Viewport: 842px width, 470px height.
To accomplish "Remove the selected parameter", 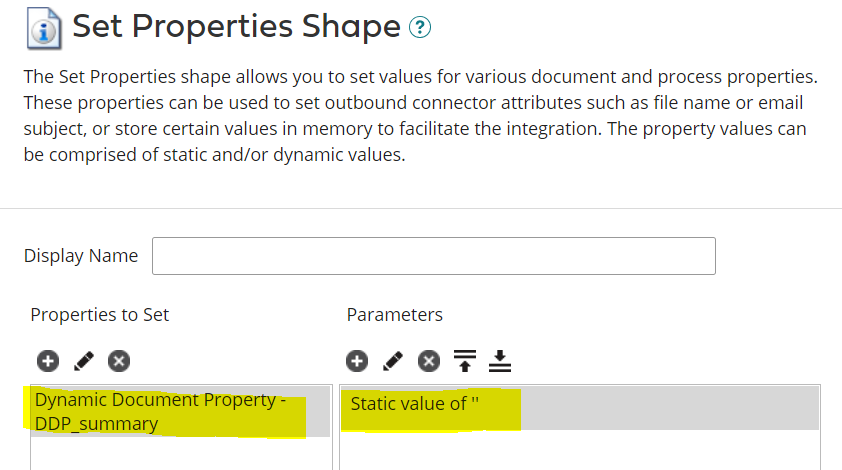I will [429, 361].
